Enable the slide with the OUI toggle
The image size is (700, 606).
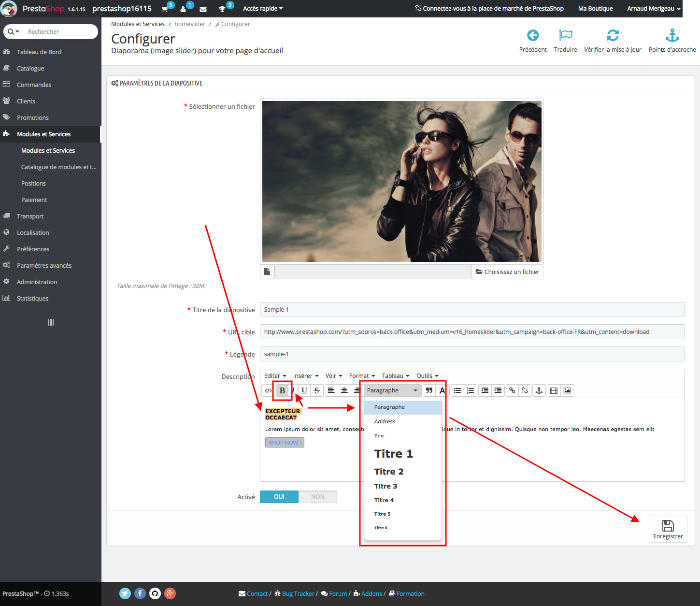point(279,496)
